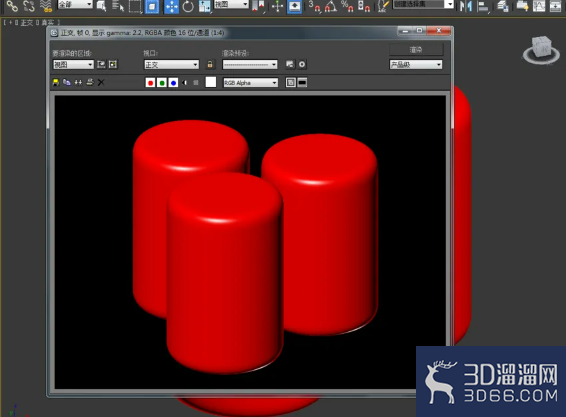The width and height of the screenshot is (566, 417).
Task: Click the white color swatch
Action: [211, 82]
